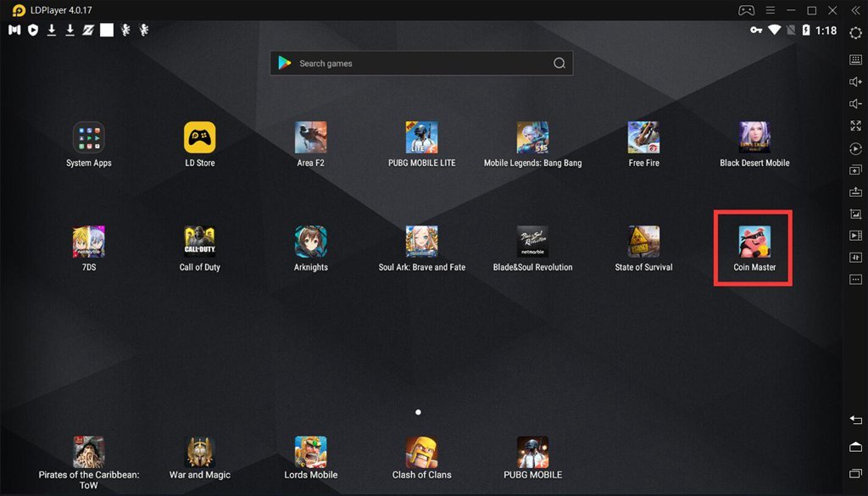Open the hamburger menu in title bar
Viewport: 868px width, 496px height.
pos(770,10)
